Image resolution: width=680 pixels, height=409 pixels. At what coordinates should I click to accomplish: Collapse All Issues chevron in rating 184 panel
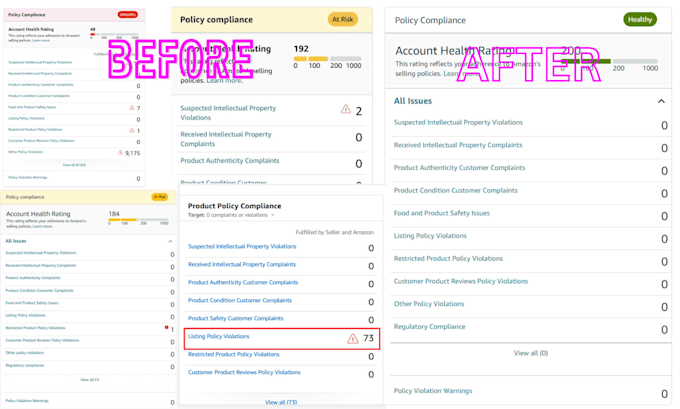(170, 241)
